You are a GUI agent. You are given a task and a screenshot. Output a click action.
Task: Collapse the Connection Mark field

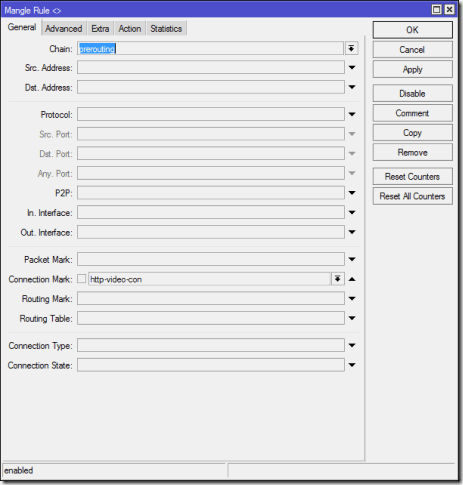pos(352,279)
